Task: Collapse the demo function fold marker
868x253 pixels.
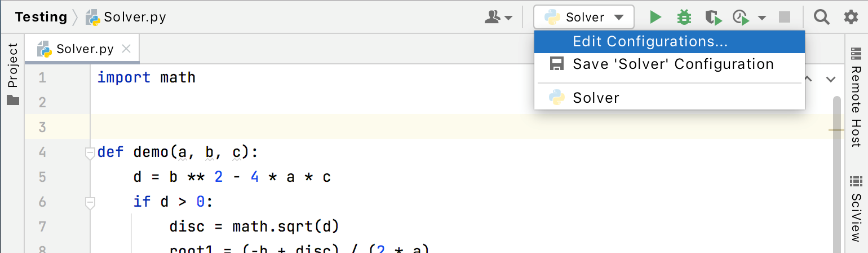Action: [x=90, y=152]
